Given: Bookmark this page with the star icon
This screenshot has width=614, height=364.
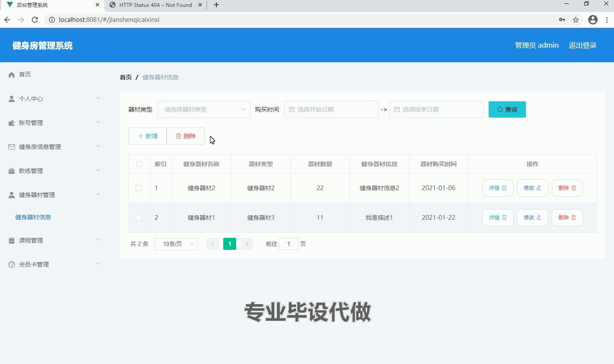Looking at the screenshot, I should click(576, 20).
